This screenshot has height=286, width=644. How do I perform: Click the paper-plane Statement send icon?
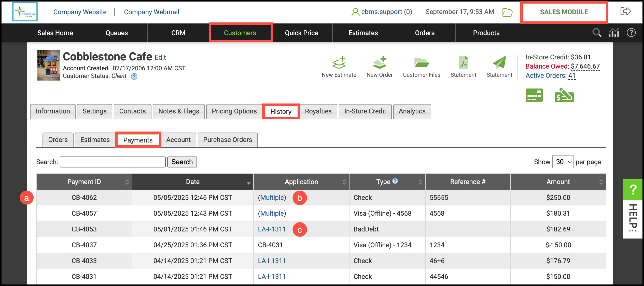pyautogui.click(x=499, y=63)
